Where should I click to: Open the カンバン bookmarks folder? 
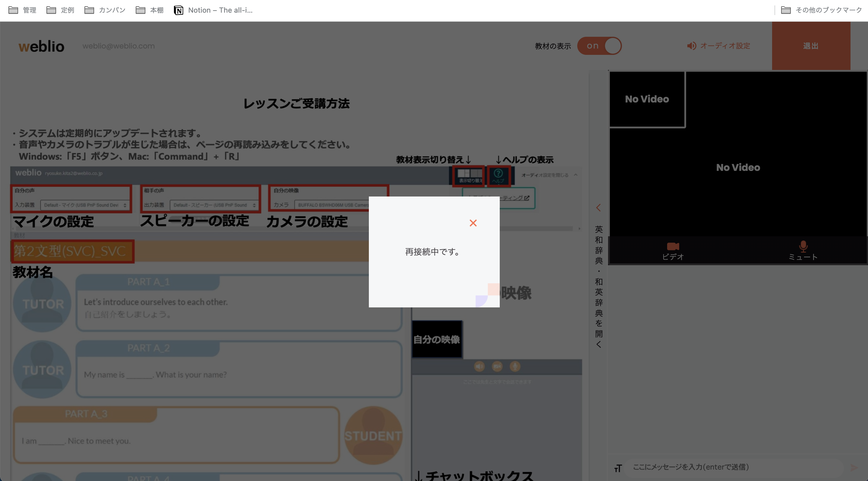pos(105,10)
